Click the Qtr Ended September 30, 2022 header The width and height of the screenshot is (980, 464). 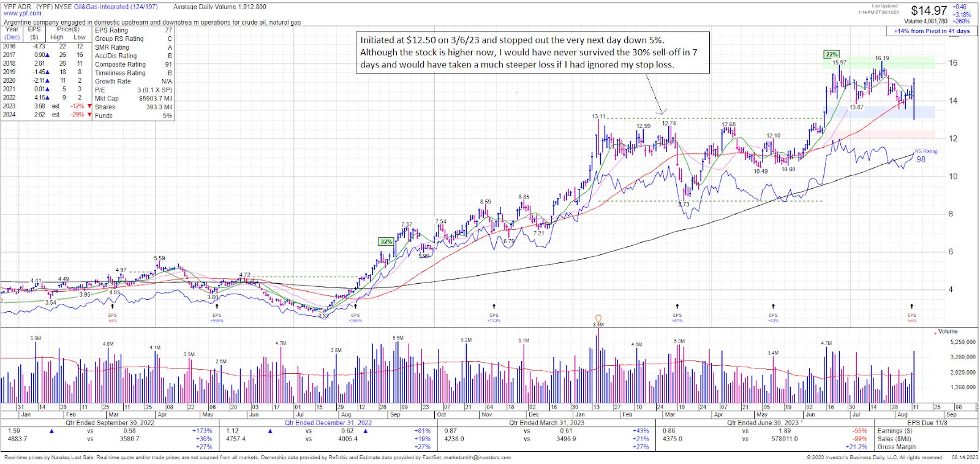pos(111,423)
